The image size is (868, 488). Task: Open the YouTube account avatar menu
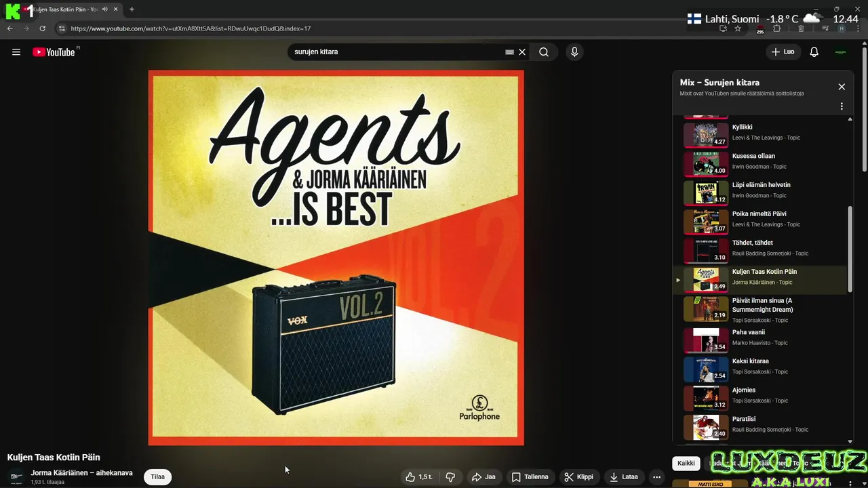840,52
